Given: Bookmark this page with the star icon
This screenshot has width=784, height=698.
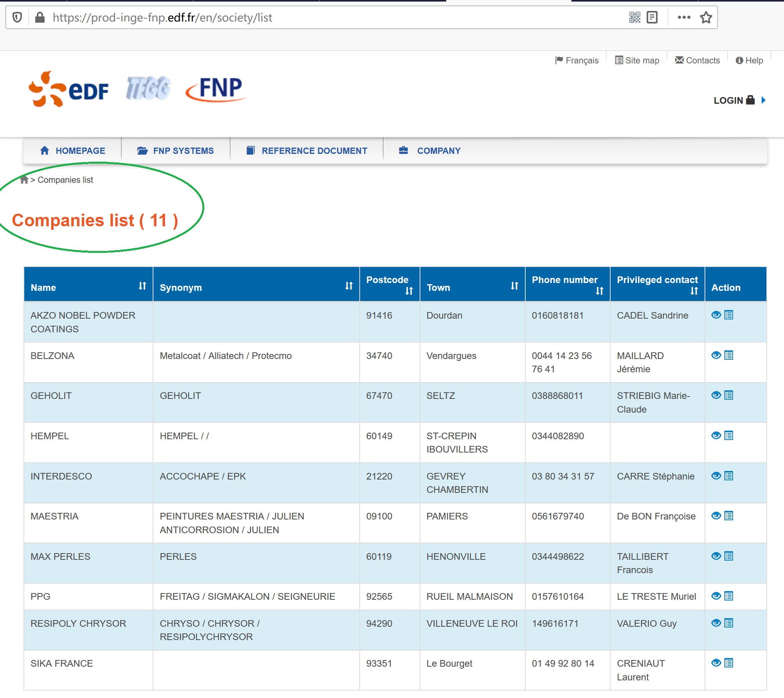Looking at the screenshot, I should [x=706, y=18].
